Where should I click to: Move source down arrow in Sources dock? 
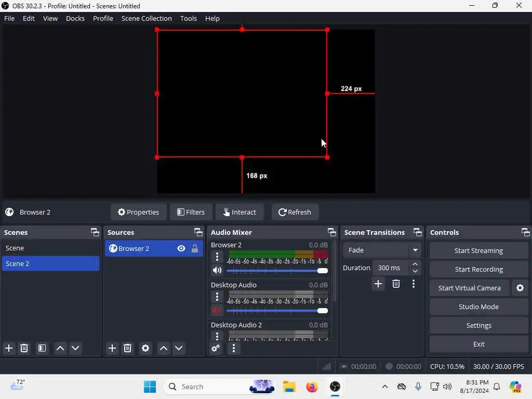tap(179, 348)
